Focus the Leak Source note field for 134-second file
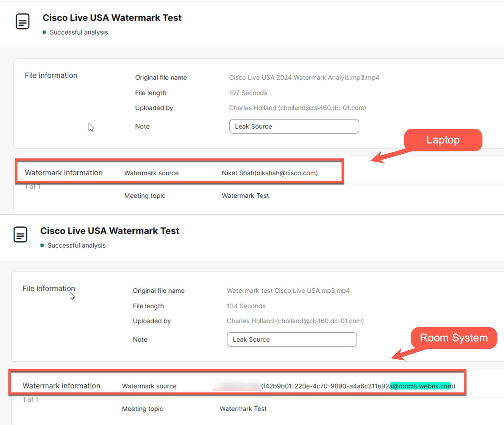Viewport: 504px width, 425px height. click(x=291, y=339)
